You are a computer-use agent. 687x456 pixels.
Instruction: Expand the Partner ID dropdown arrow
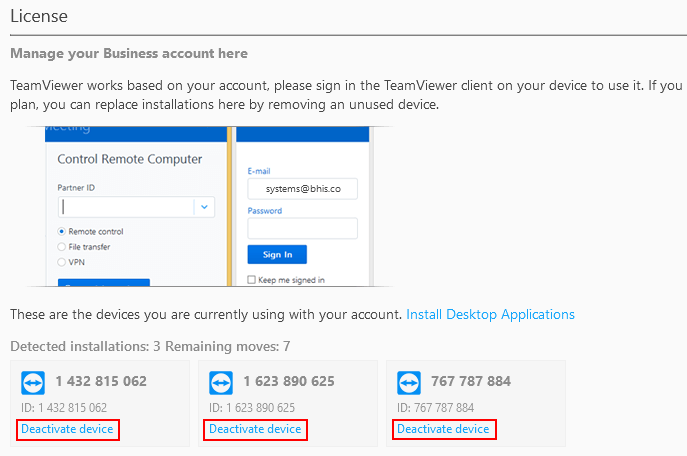[x=204, y=207]
